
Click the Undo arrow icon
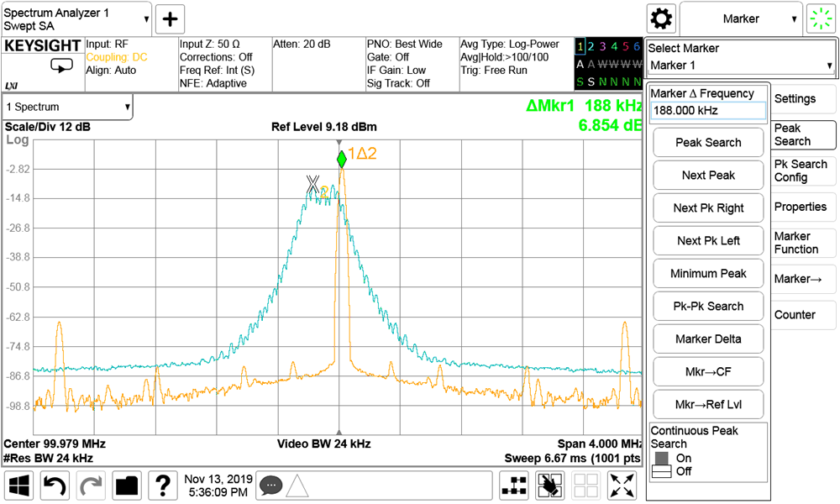pyautogui.click(x=54, y=486)
